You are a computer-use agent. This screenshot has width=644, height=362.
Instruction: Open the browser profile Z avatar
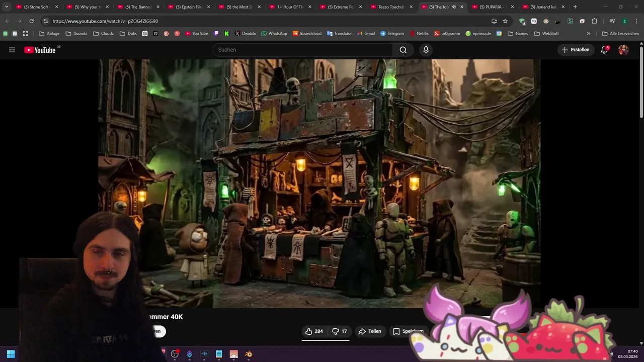pos(624,21)
